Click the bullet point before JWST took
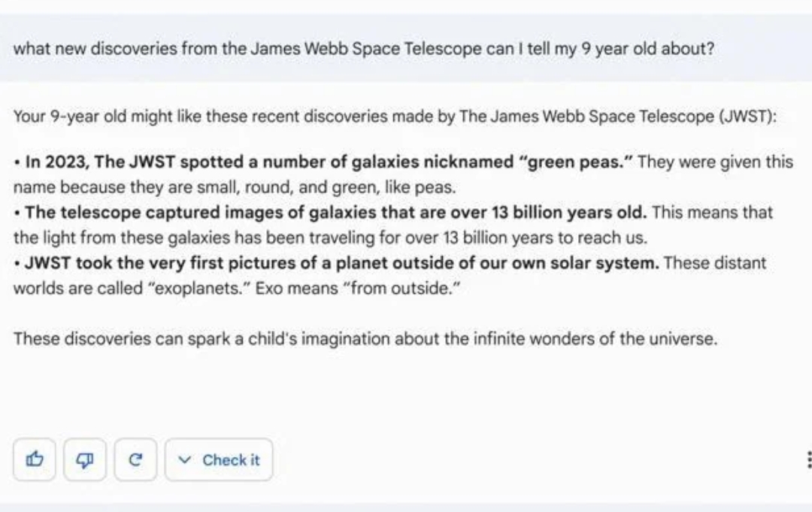Image resolution: width=812 pixels, height=512 pixels. tap(17, 263)
